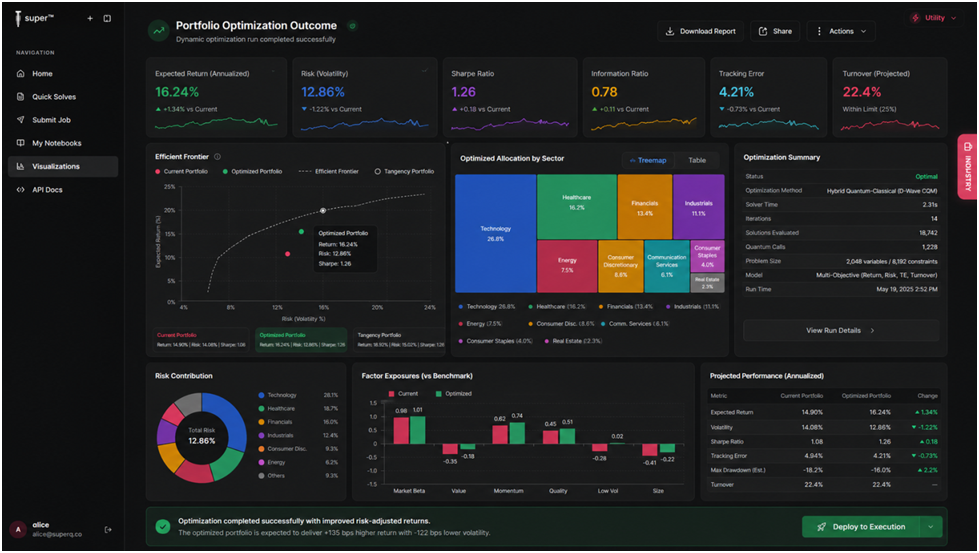Click the Energy block in the treemap
This screenshot has width=979, height=553.
[567, 266]
